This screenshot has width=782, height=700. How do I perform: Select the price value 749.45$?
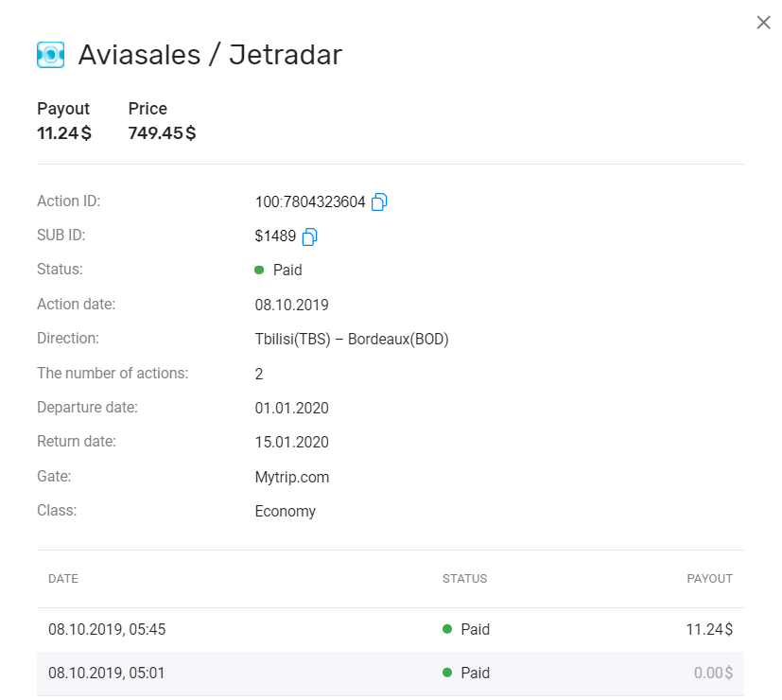162,133
